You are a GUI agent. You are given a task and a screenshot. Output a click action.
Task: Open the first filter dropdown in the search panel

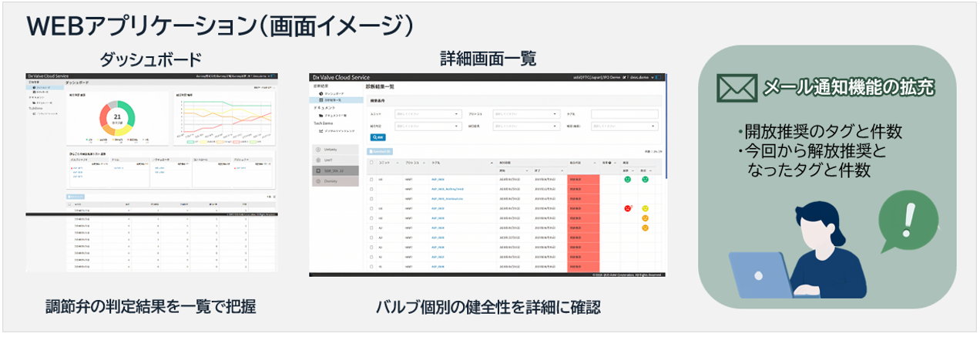point(428,114)
